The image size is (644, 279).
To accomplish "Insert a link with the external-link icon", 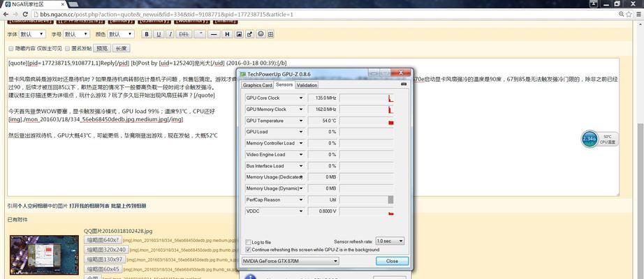I will (x=249, y=34).
